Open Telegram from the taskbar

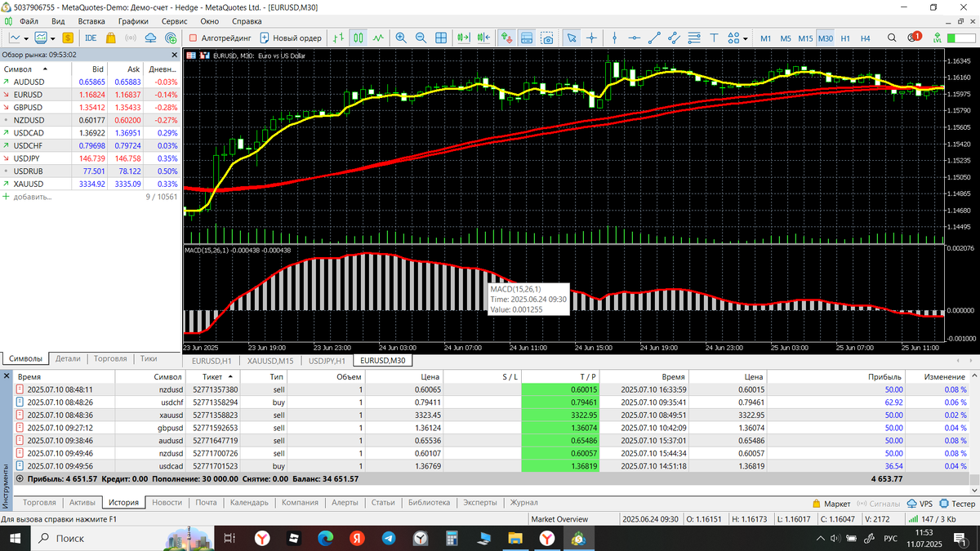388,538
